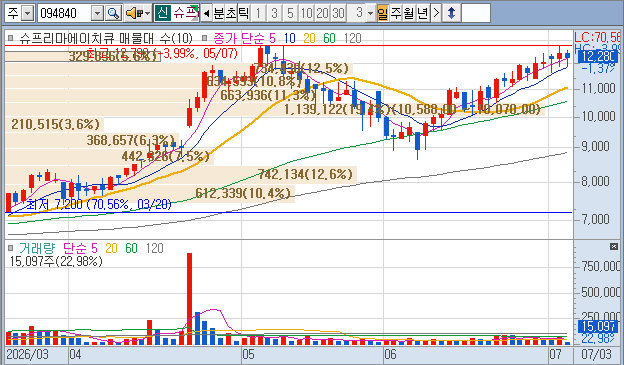624x365 pixels.
Task: Click the 442,626(7.5%) volume profile bar
Action: pos(109,156)
